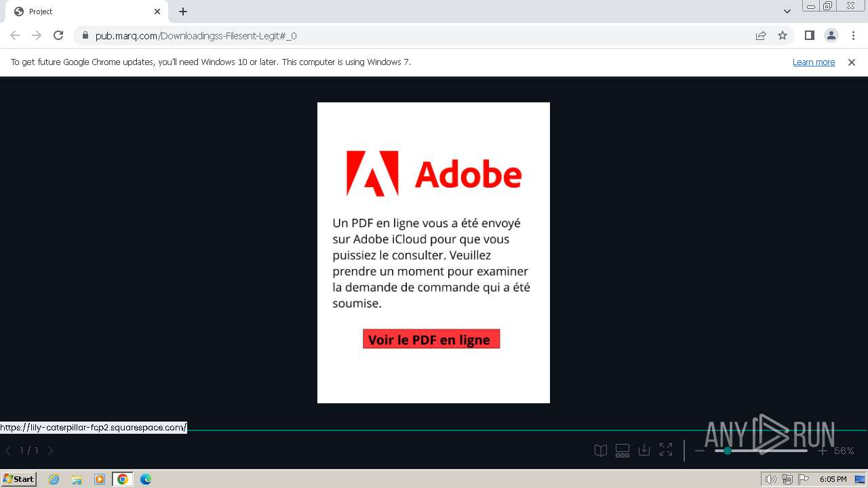Open a new tab with plus button
The width and height of the screenshot is (868, 488).
[183, 12]
